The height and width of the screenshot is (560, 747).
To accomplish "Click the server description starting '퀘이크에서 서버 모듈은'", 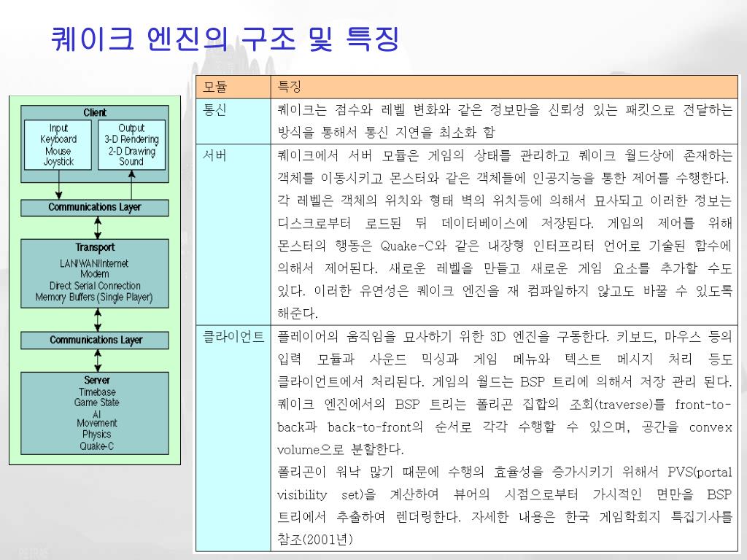I will pos(504,234).
